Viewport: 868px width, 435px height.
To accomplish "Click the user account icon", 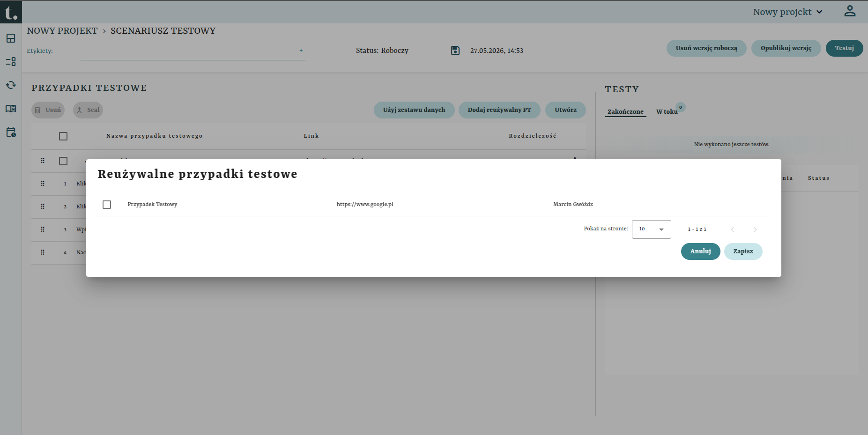I will click(x=850, y=11).
